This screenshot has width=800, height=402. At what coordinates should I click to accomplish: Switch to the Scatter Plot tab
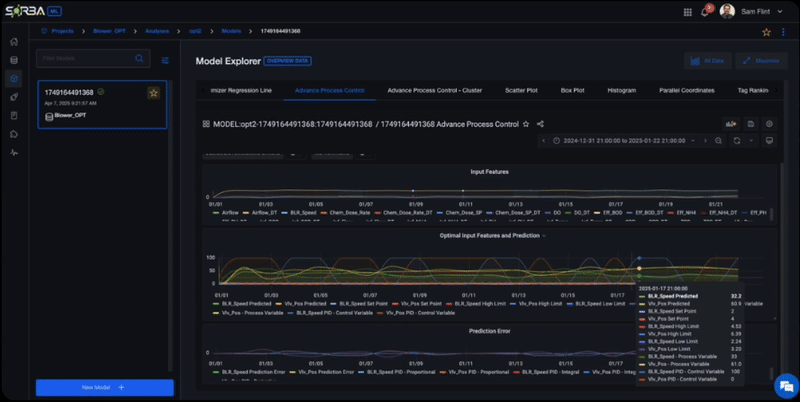click(x=521, y=90)
